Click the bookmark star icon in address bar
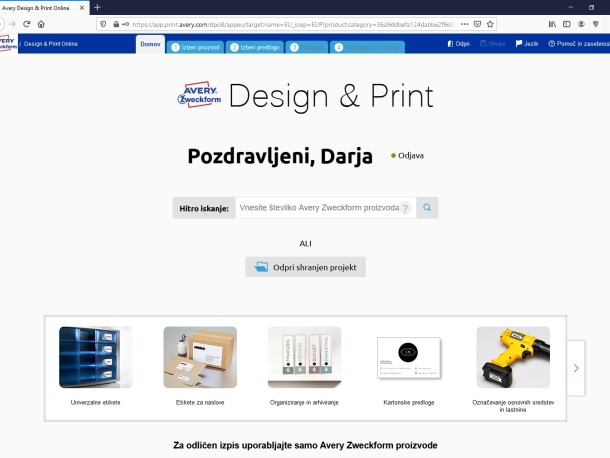 pos(491,23)
